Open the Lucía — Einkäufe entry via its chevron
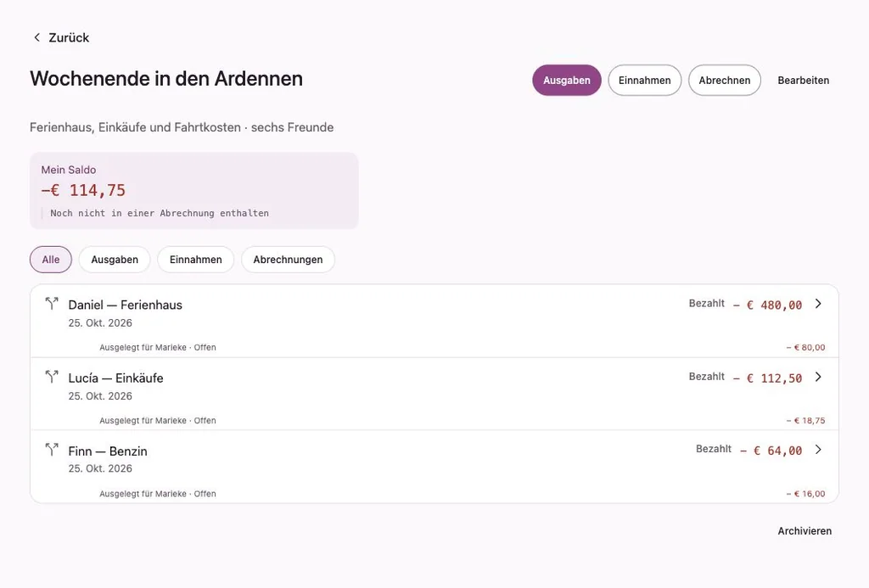869x588 pixels. coord(818,377)
